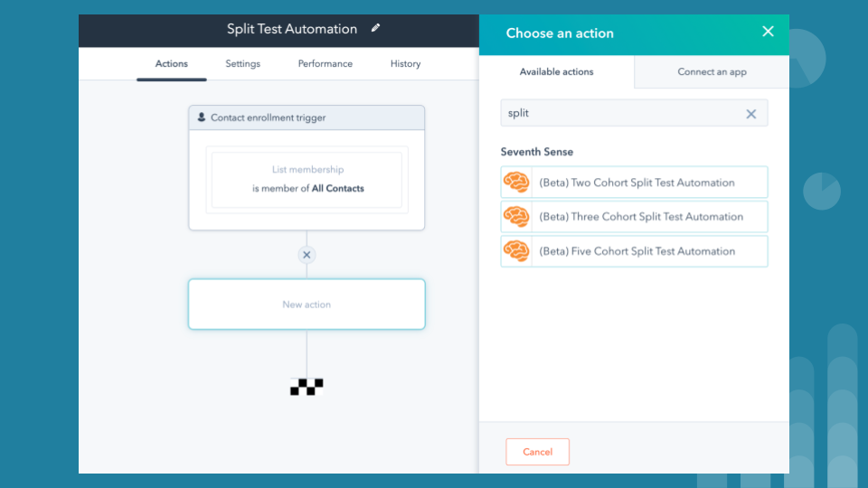
Task: Click the circled X connector below trigger
Action: (307, 255)
